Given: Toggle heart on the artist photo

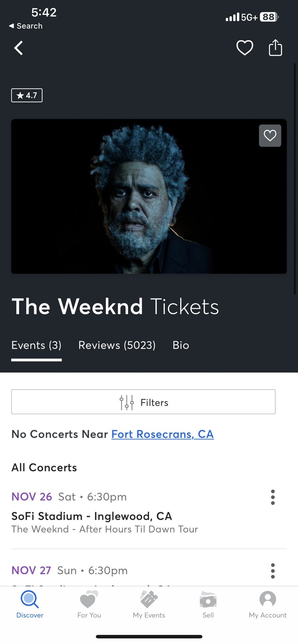Looking at the screenshot, I should click(x=270, y=136).
